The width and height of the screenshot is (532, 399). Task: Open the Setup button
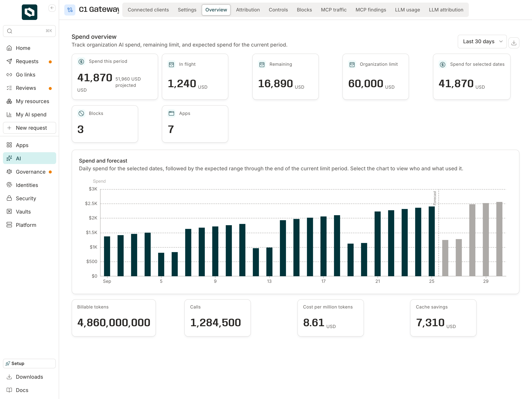pos(29,363)
